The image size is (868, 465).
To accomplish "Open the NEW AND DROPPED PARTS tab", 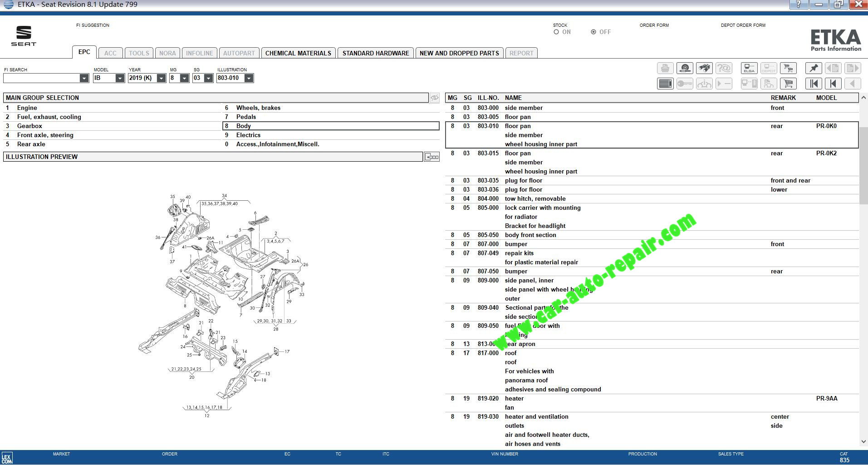I will coord(459,53).
